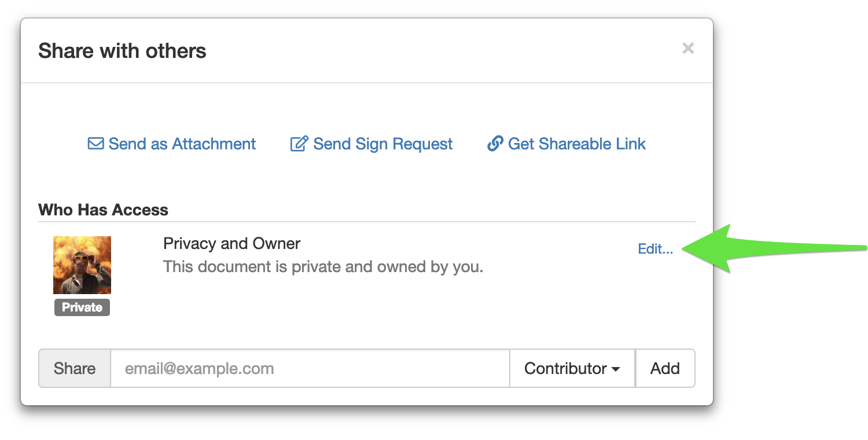Click the text saying document is private
The image size is (868, 440).
click(323, 267)
